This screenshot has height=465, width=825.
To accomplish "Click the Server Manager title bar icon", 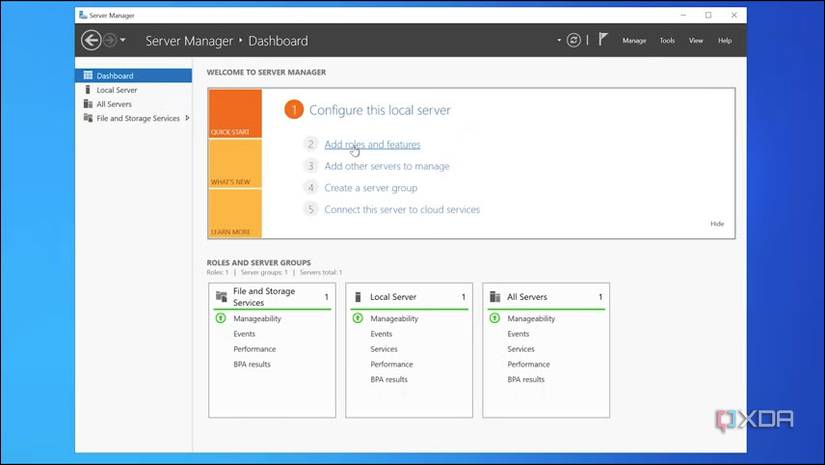I will click(x=83, y=15).
